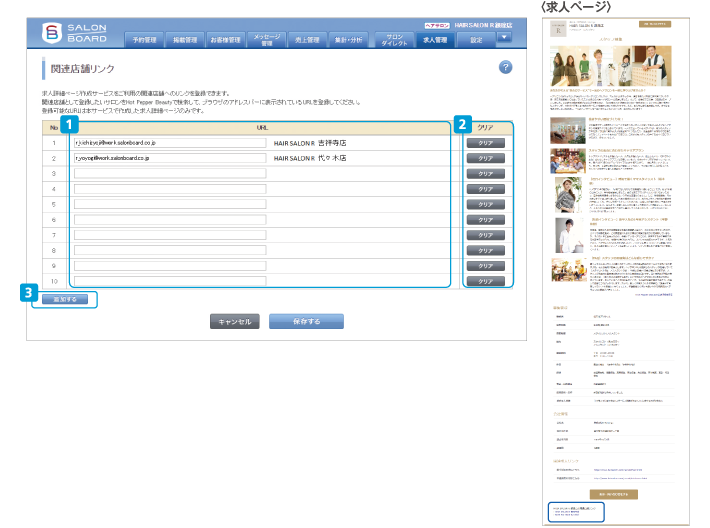Screen dimensions: 710x528
Task: Click the URL field in row 1
Action: pyautogui.click(x=170, y=143)
